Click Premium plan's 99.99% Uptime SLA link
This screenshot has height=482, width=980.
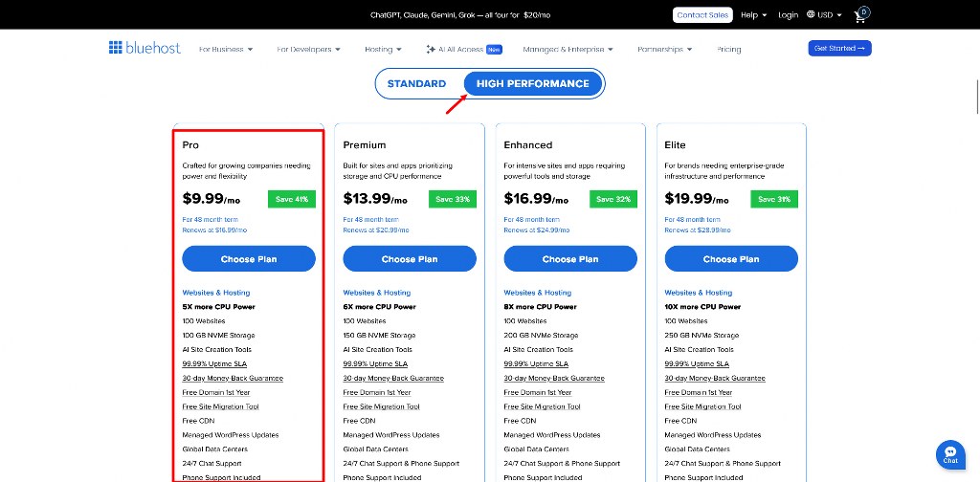coord(375,363)
